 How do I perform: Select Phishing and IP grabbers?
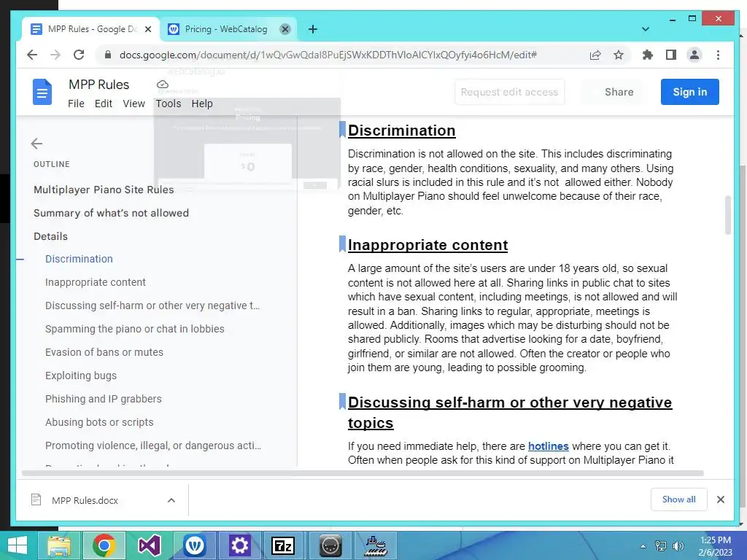pos(104,399)
